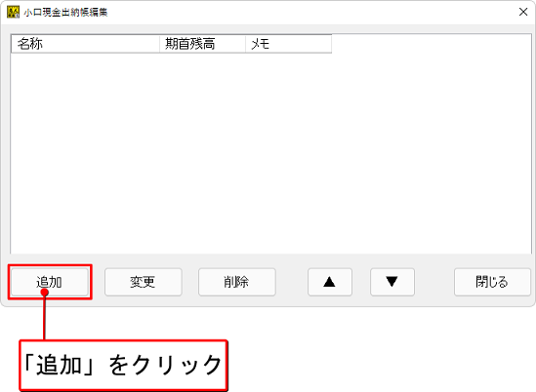The width and height of the screenshot is (536, 392).
Task: Move item down with ▼ button
Action: [x=392, y=282]
